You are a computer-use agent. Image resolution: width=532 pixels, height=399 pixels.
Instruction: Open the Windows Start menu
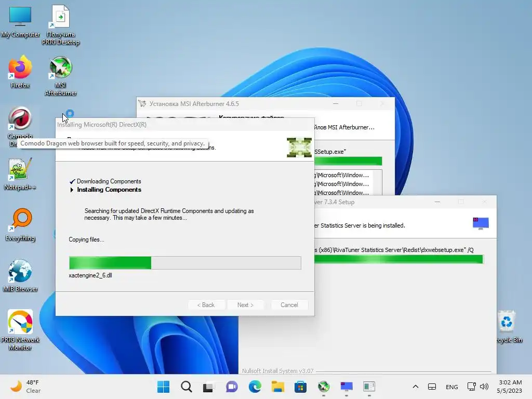163,387
